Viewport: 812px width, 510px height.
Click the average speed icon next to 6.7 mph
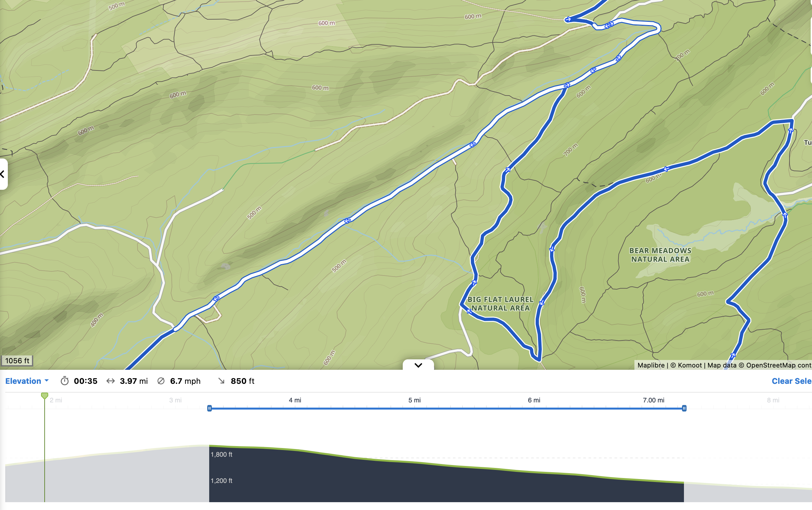click(161, 381)
